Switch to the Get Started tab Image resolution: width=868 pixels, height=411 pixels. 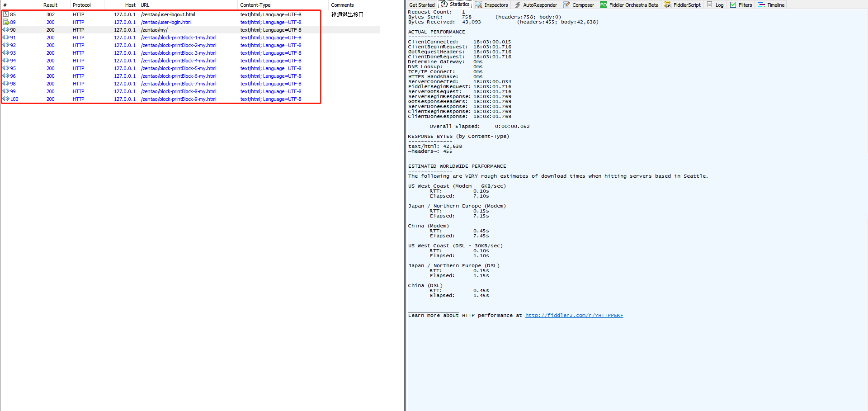point(421,5)
